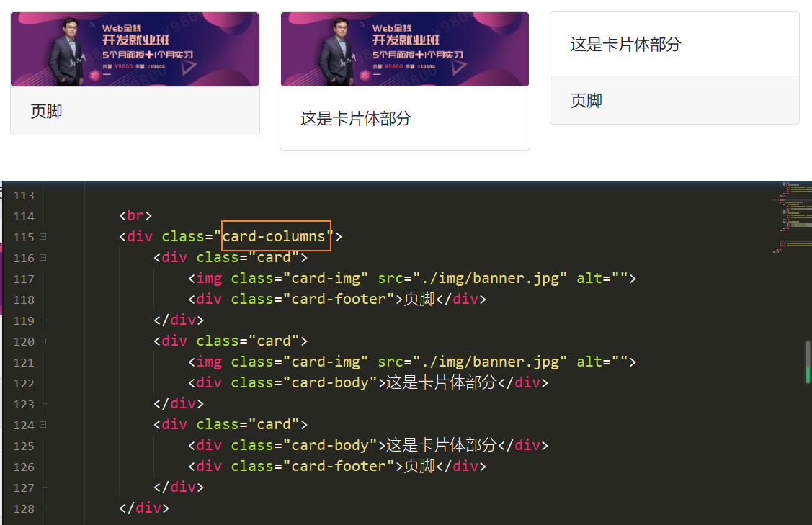
Task: Click line number 118 in the gutter
Action: point(24,300)
